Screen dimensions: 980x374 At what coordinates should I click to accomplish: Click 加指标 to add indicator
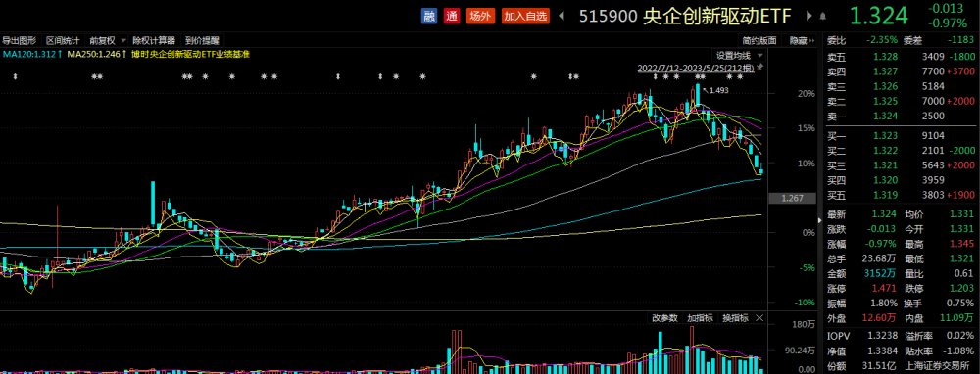pyautogui.click(x=700, y=318)
